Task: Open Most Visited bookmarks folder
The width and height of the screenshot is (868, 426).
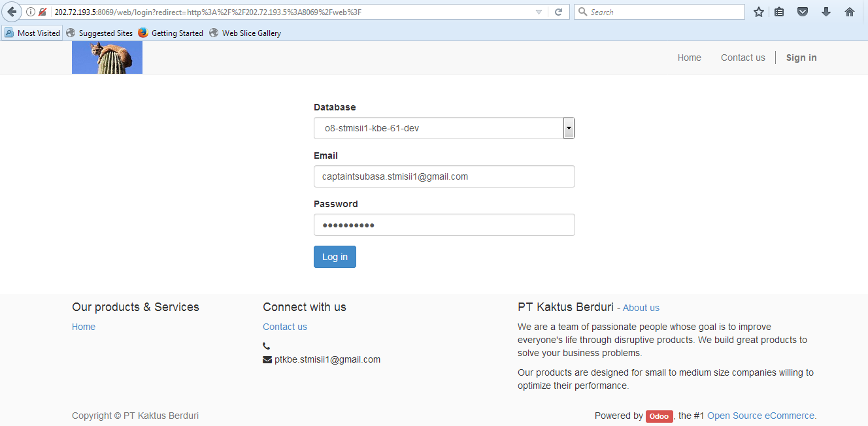Action: pos(33,33)
